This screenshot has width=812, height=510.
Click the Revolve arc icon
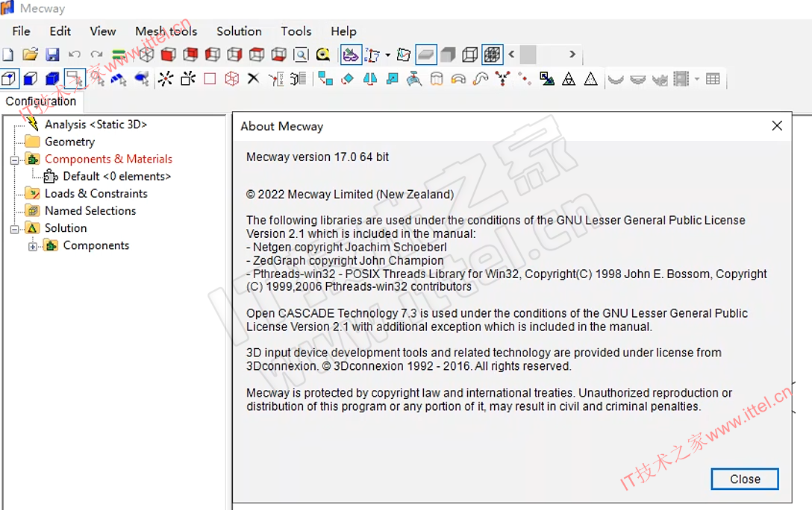(458, 78)
